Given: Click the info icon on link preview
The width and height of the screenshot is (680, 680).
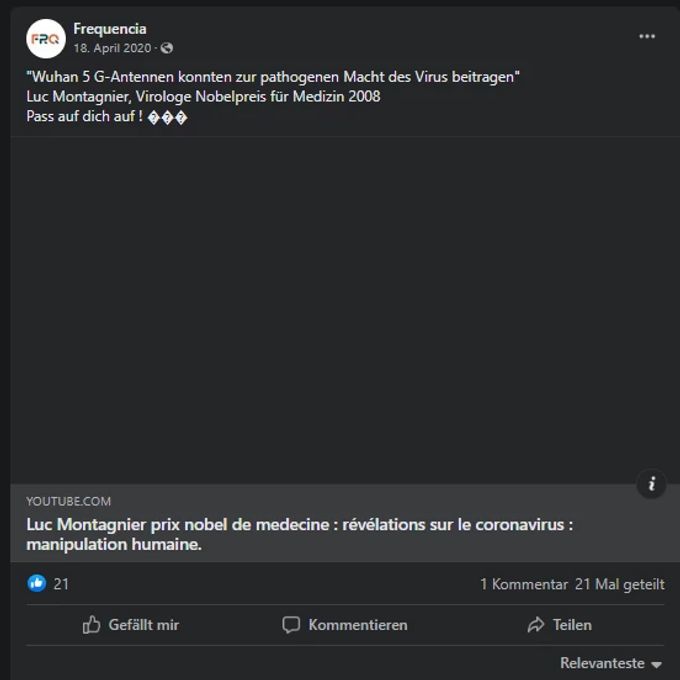Looking at the screenshot, I should point(651,484).
